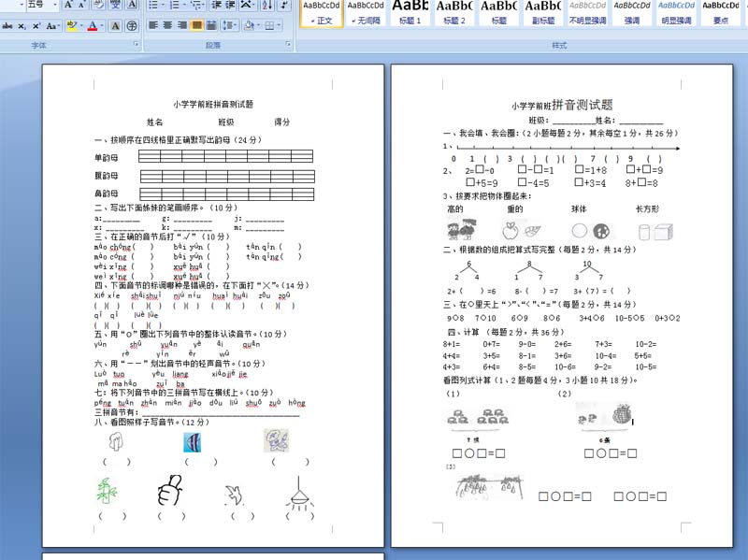
Task: Click the right page heading 拼音测试题
Action: (x=582, y=105)
